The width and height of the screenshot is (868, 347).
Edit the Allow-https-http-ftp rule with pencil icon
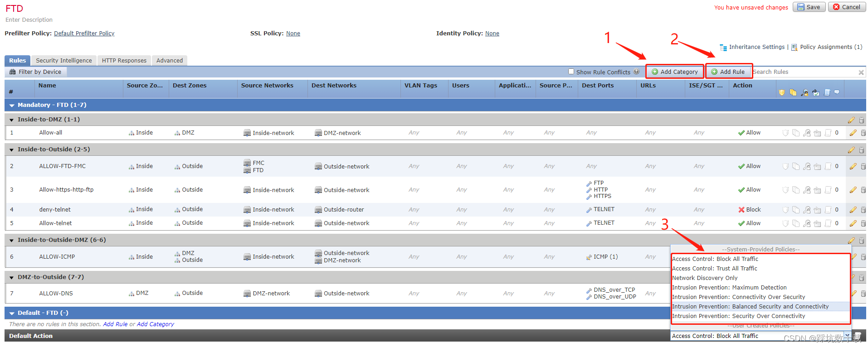[x=853, y=190]
